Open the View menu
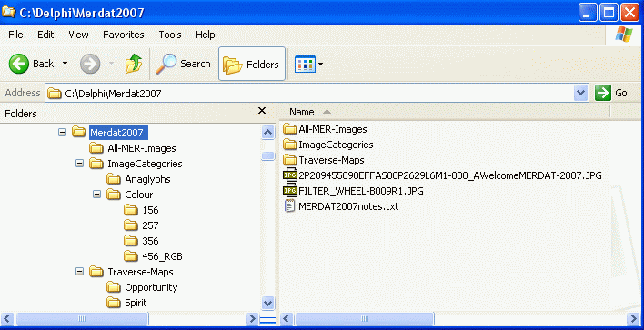Screen dimensions: 644x330 (78, 35)
